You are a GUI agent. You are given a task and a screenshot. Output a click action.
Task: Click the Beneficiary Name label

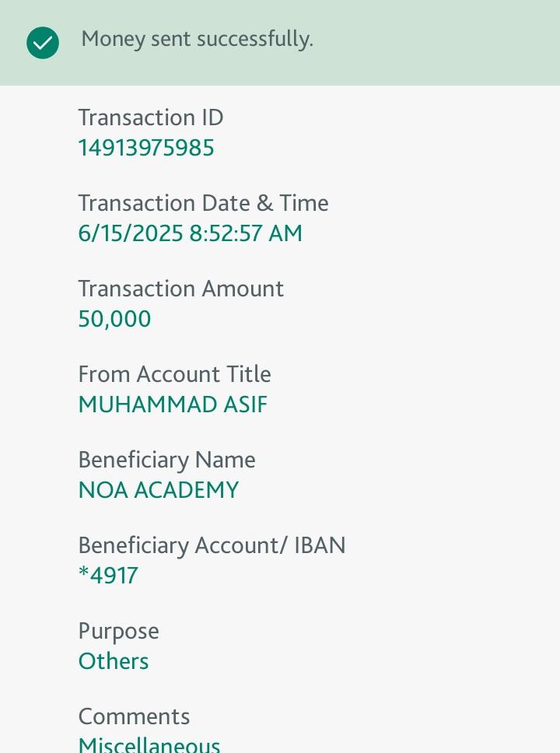(166, 460)
